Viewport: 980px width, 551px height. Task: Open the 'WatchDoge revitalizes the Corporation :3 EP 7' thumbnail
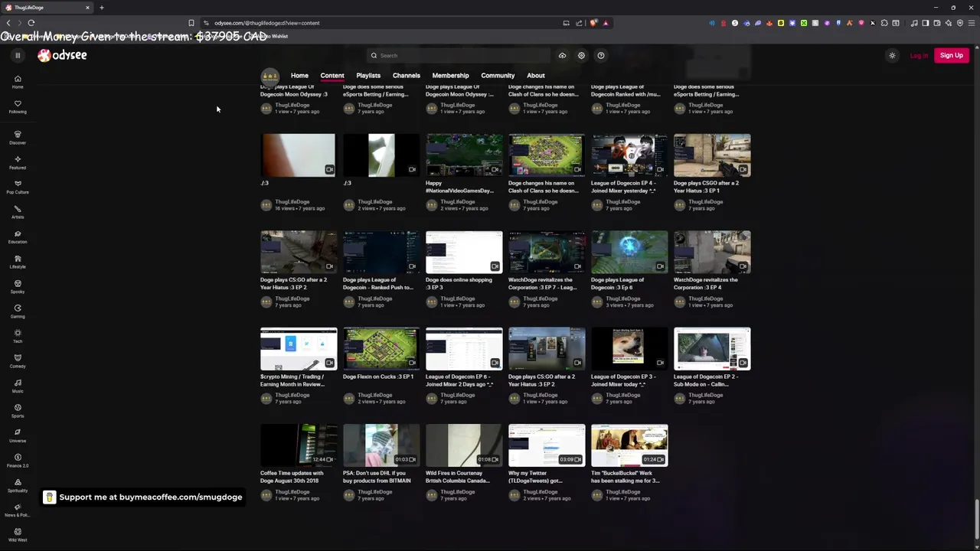point(547,252)
